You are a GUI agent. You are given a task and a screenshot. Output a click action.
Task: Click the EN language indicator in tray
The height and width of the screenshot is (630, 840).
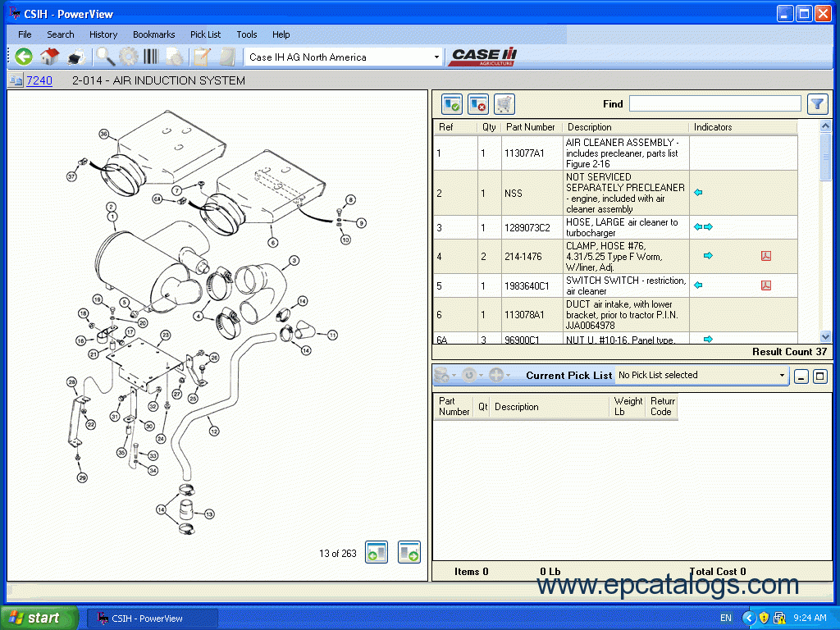(x=725, y=618)
